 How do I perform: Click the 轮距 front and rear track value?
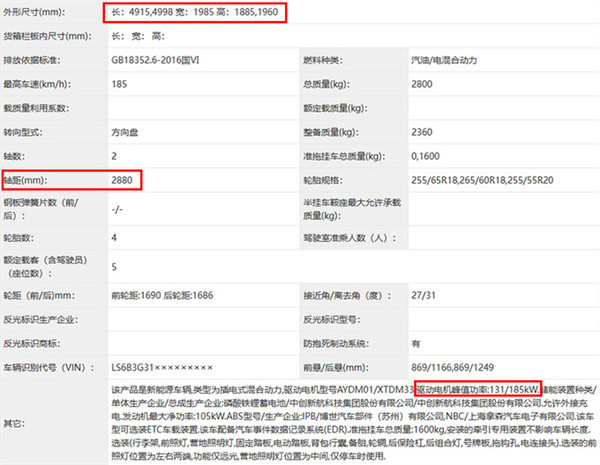[x=162, y=297]
